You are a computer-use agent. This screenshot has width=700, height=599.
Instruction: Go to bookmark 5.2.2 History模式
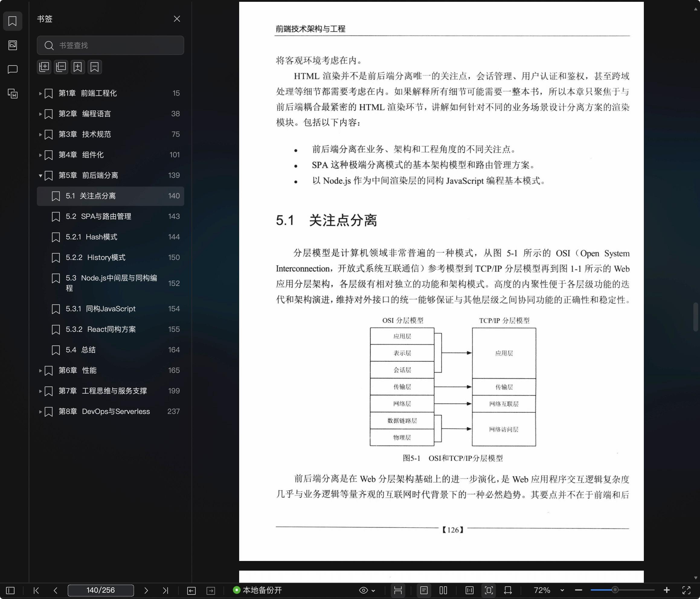tap(111, 258)
